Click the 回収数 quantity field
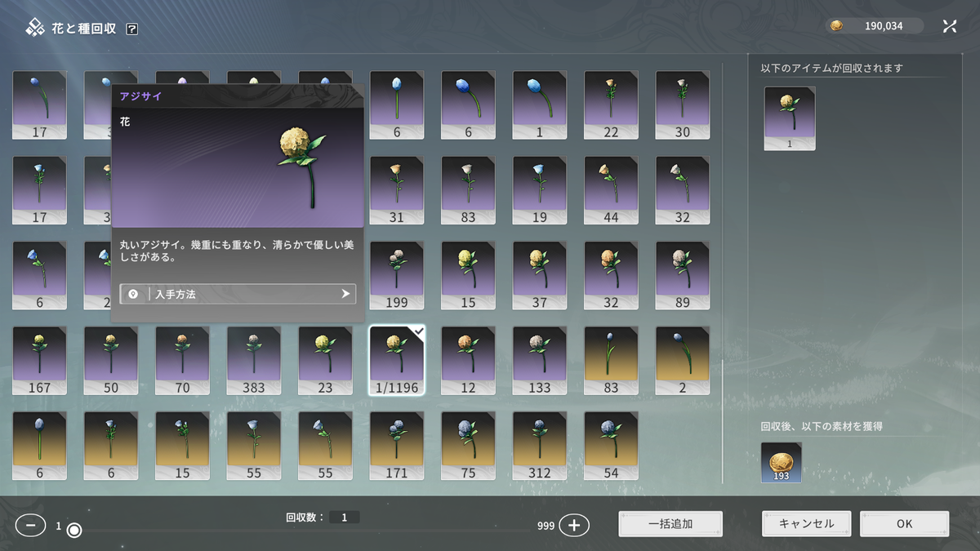Screen dimensions: 980x551 point(345,518)
